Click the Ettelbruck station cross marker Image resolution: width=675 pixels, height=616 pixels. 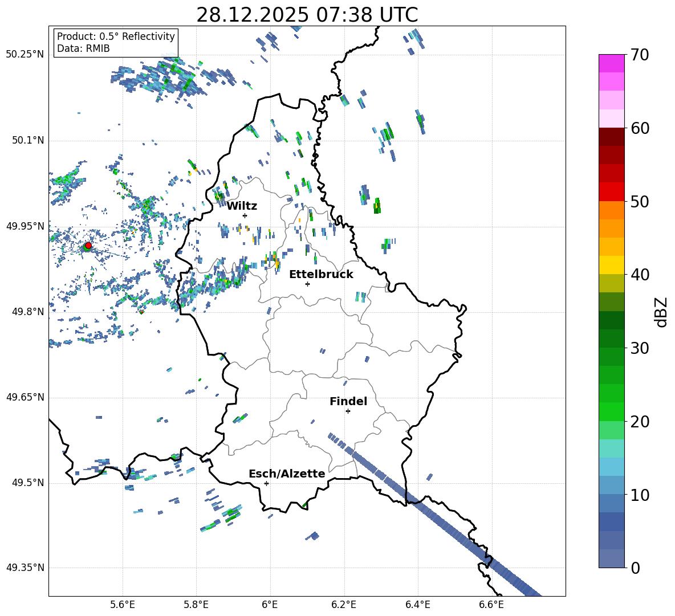pos(307,284)
